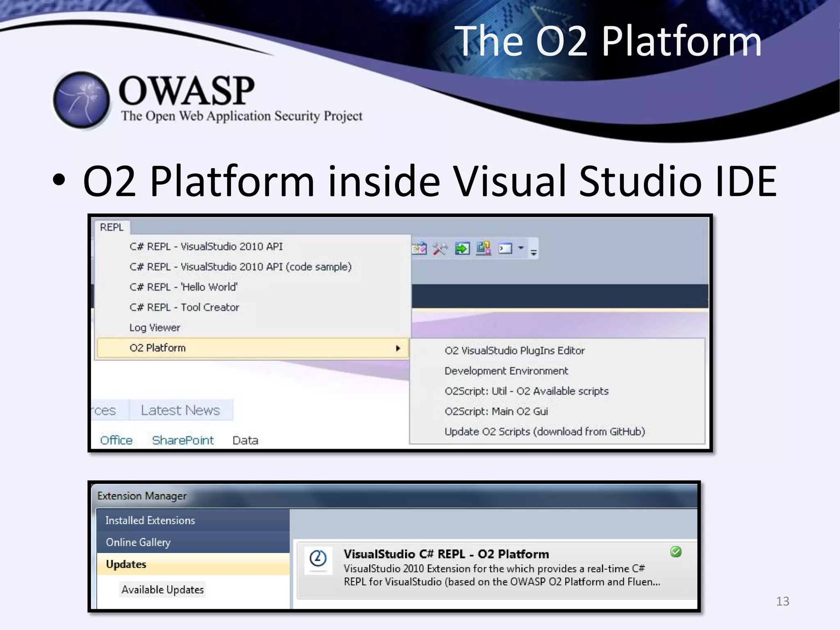Click Update O2 Scripts (download from GitHub)
The height and width of the screenshot is (630, 840).
click(545, 431)
